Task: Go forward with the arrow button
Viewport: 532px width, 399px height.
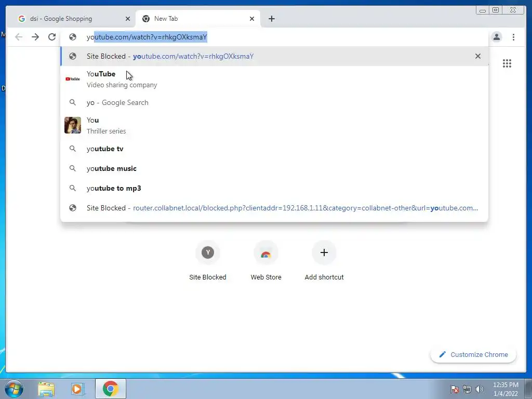Action: (35, 37)
